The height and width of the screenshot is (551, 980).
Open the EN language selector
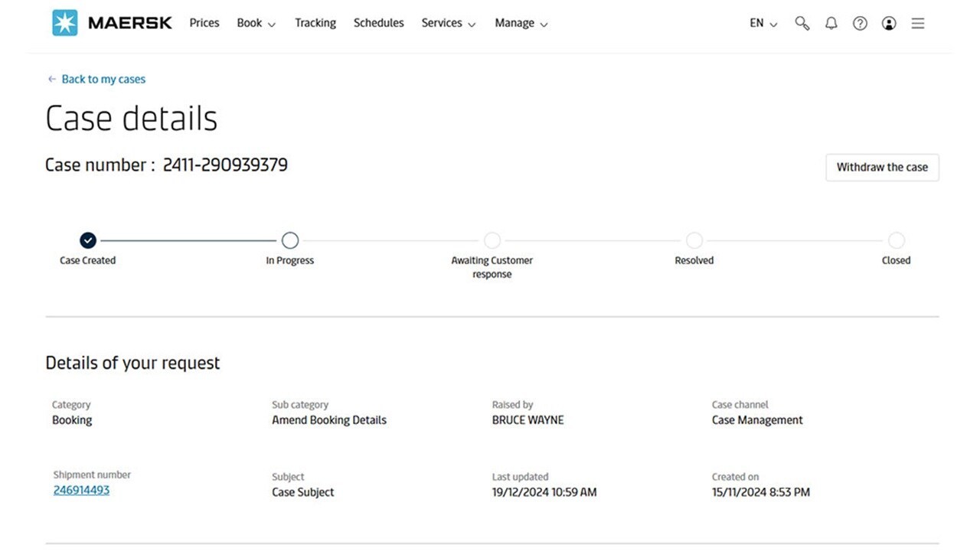pyautogui.click(x=763, y=23)
